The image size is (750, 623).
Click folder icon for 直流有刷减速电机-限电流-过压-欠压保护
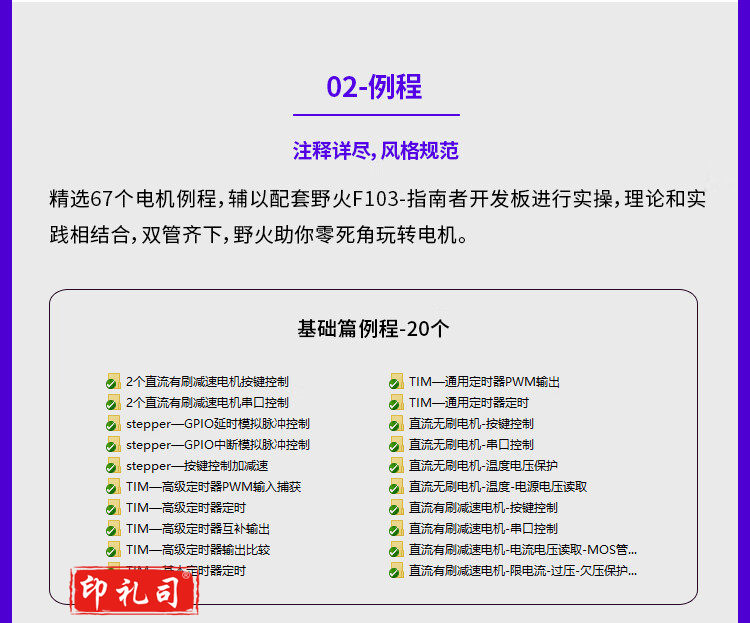tap(396, 571)
